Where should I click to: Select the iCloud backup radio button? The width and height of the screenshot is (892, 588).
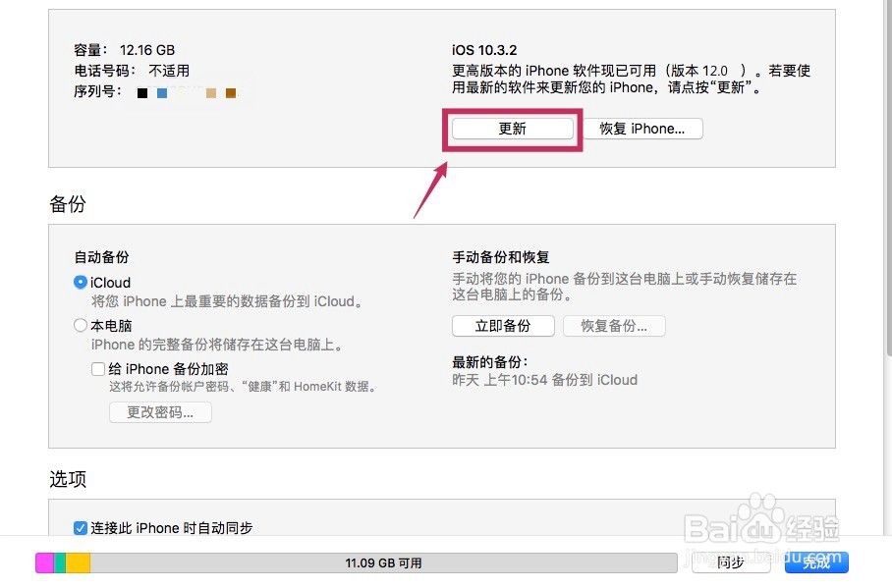(80, 283)
